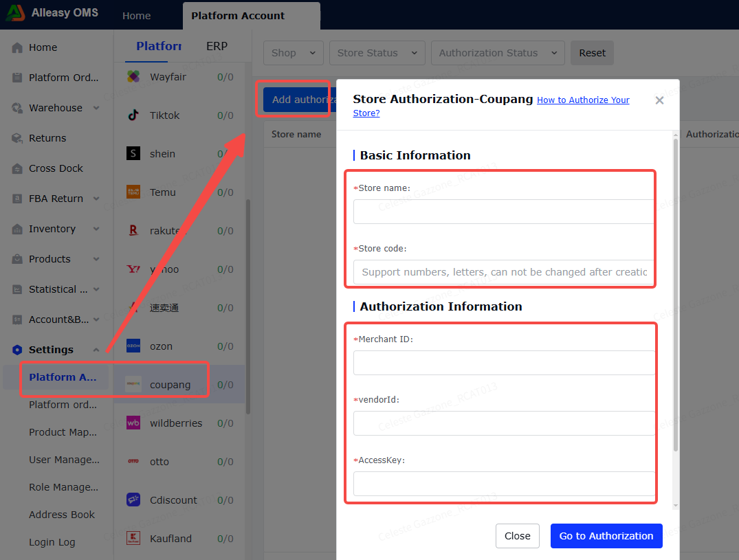Click the Go to Authorization button
Image resolution: width=739 pixels, height=560 pixels.
click(606, 536)
